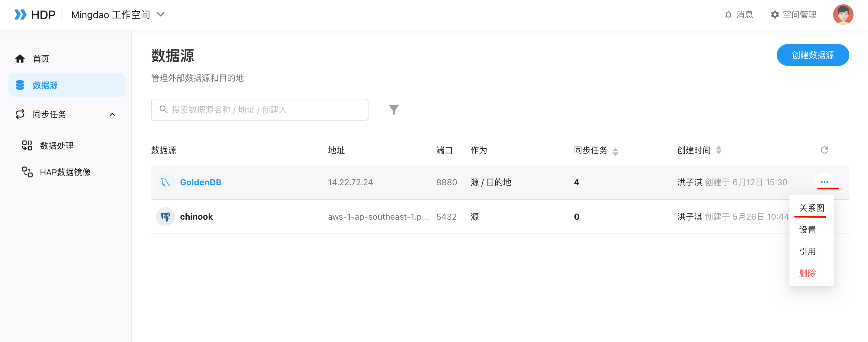The image size is (868, 342).
Task: Open the filter funnel icon
Action: [394, 109]
